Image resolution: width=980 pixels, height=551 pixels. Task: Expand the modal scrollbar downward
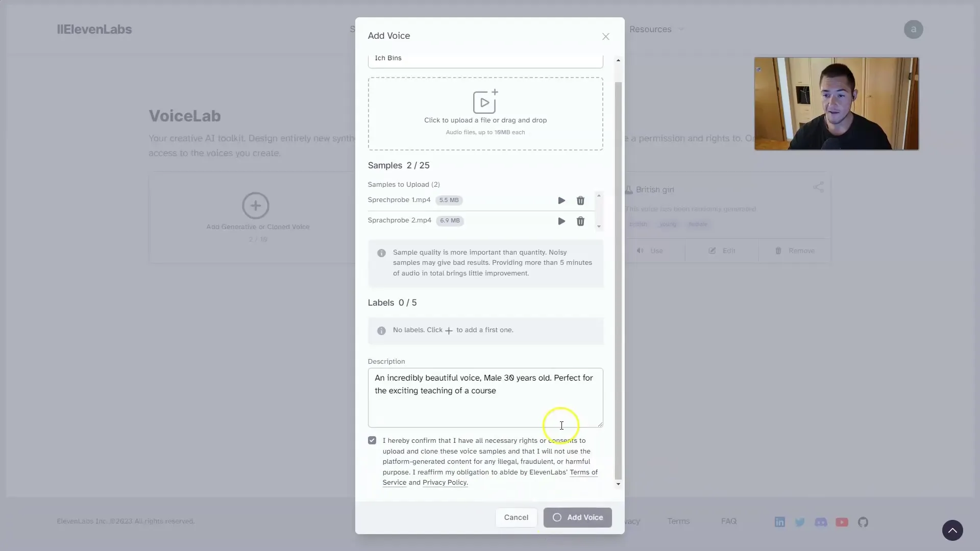[617, 484]
